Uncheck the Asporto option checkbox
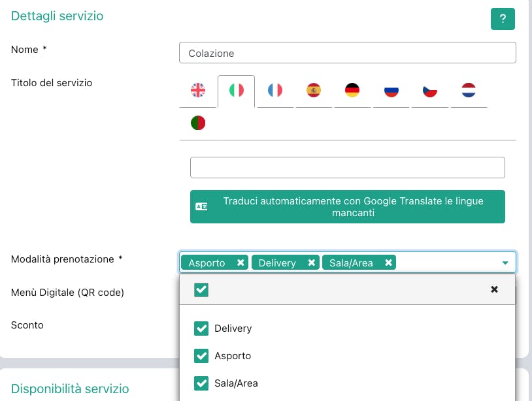Viewport: 532px width, 401px height. (201, 355)
